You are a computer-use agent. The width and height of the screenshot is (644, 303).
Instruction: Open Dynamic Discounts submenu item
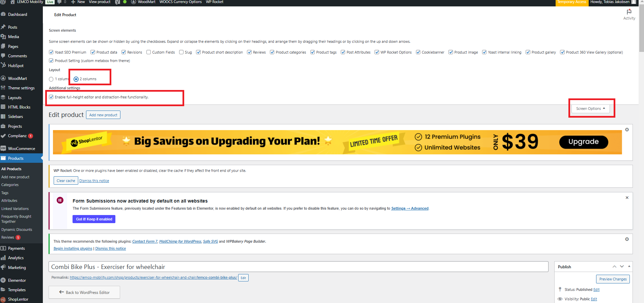coord(17,230)
